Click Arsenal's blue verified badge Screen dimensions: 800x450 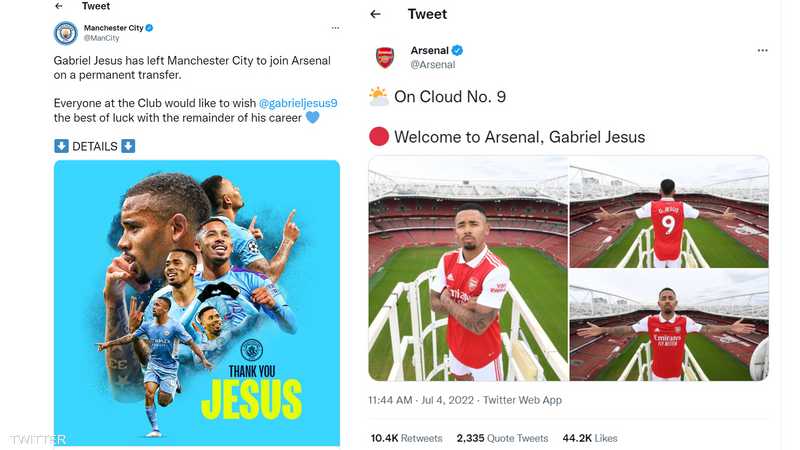click(x=457, y=50)
